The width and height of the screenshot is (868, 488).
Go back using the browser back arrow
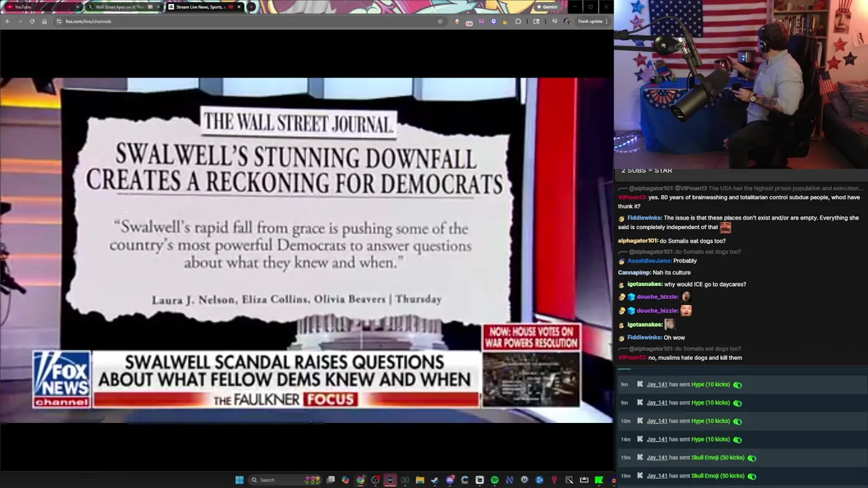pos(7,21)
